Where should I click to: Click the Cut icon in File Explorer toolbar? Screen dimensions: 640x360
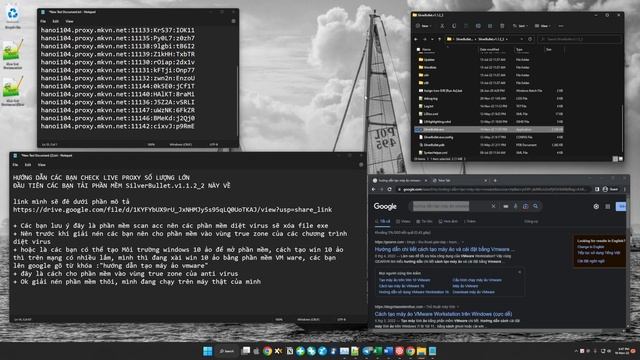click(x=442, y=26)
